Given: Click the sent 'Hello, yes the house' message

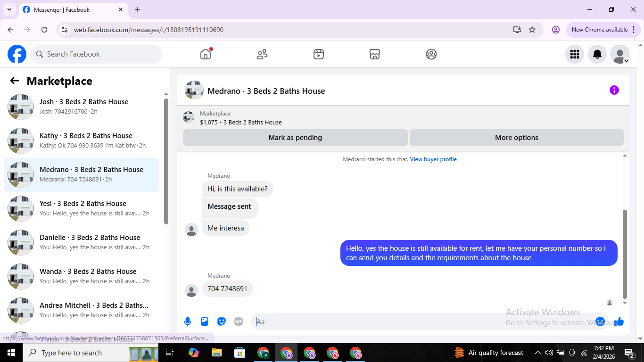Looking at the screenshot, I should point(479,253).
